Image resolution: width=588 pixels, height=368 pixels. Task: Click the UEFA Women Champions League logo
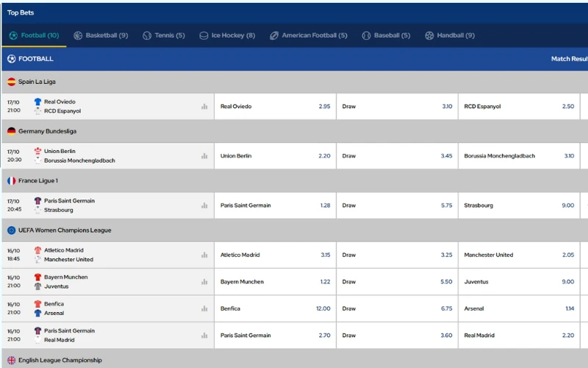[11, 230]
